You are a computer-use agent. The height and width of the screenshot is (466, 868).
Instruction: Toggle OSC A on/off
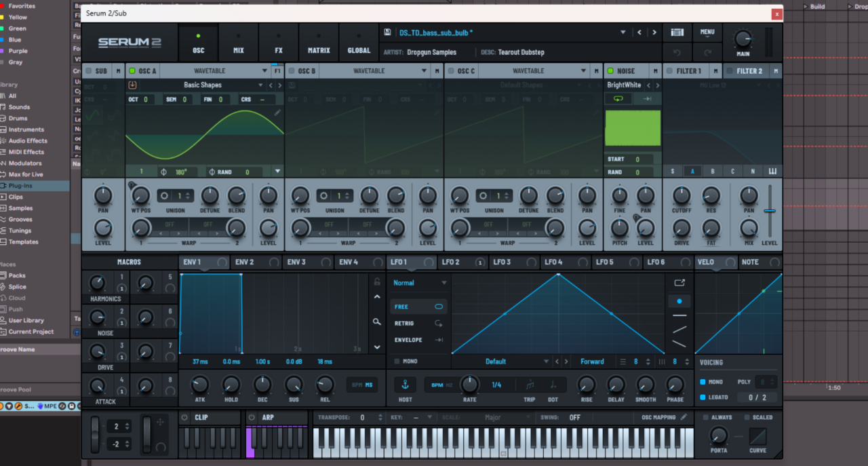tap(132, 71)
